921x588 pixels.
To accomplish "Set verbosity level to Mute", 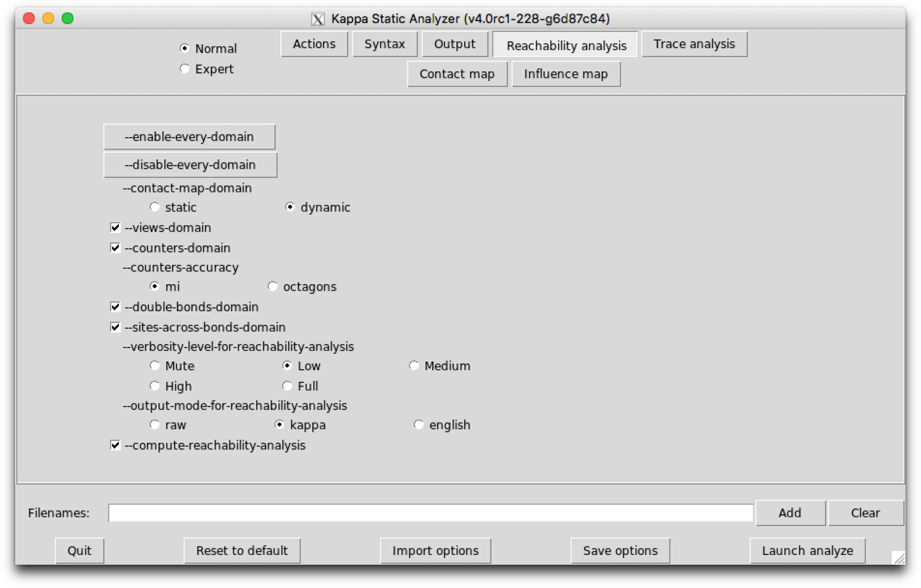I will click(154, 366).
